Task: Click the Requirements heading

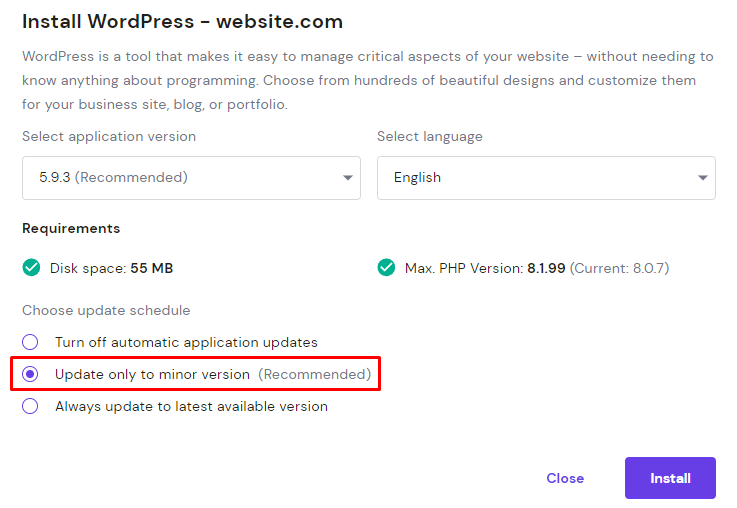Action: coord(71,228)
